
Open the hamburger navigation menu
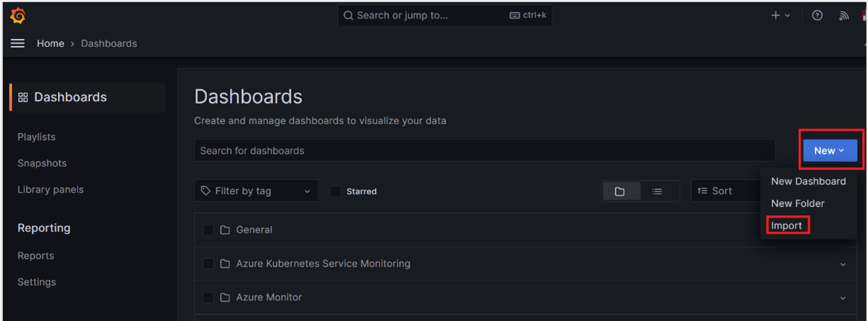tap(17, 43)
